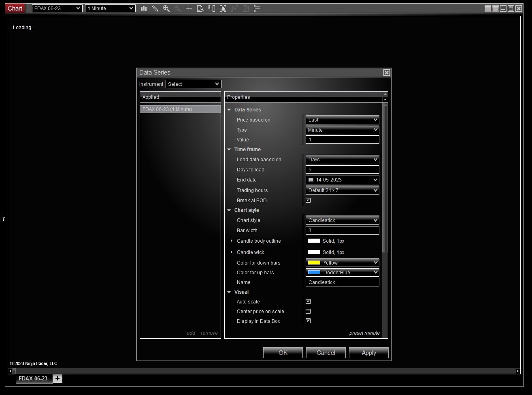Screen dimensions: 532x395
Task: Select FDAX 06-23 (1 Minute) in Applied list
Action: point(180,109)
